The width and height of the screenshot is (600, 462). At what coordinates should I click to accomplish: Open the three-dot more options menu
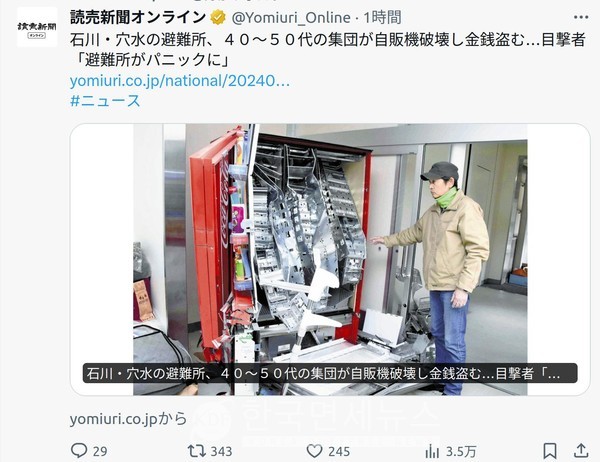point(581,17)
